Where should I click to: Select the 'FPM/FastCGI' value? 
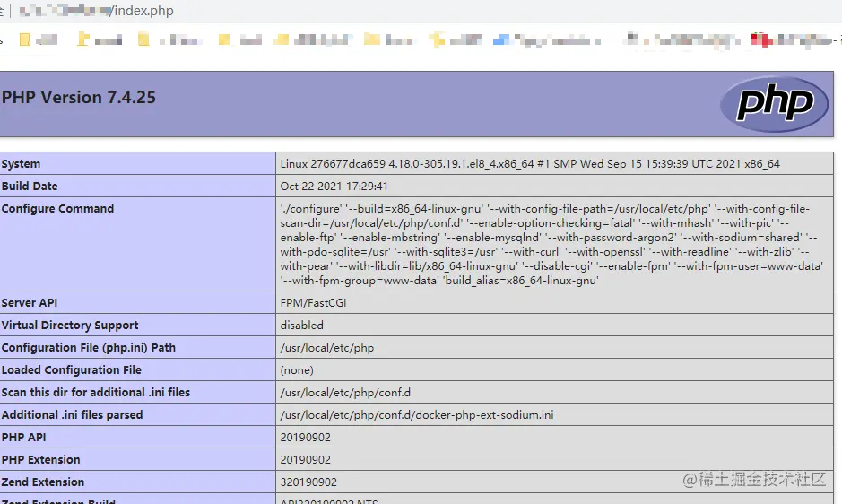point(314,303)
